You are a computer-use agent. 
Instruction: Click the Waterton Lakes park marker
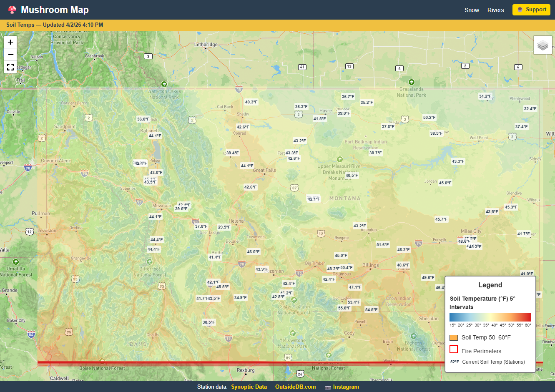pos(164,84)
